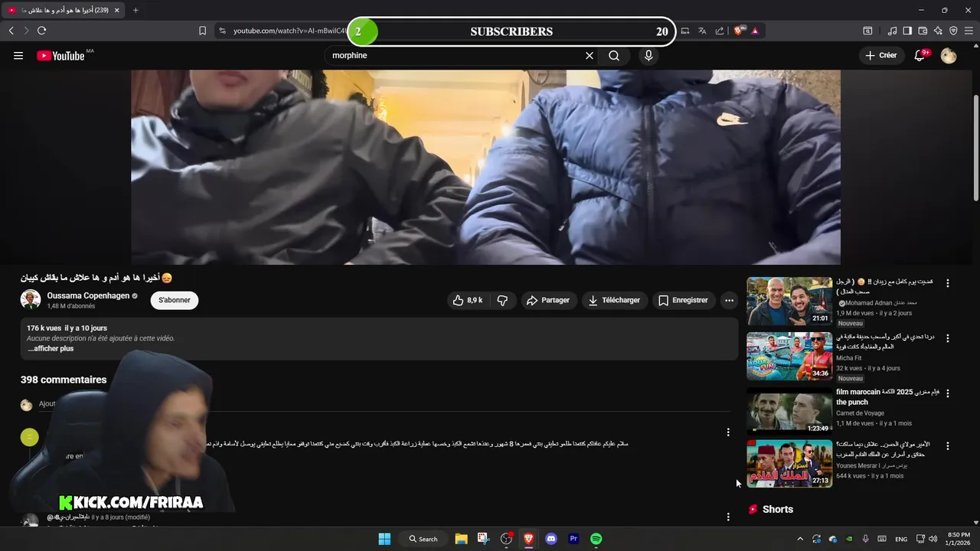Open a new browser tab

click(x=136, y=10)
